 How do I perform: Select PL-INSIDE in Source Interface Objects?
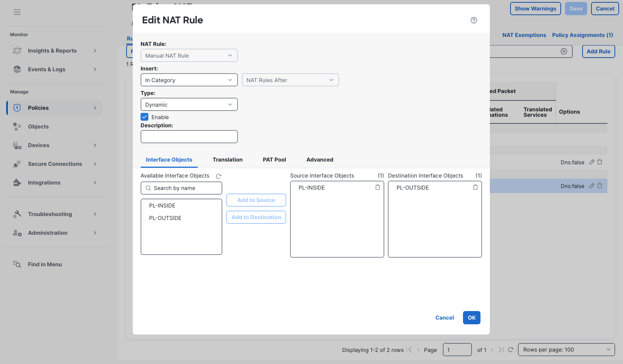pos(312,188)
